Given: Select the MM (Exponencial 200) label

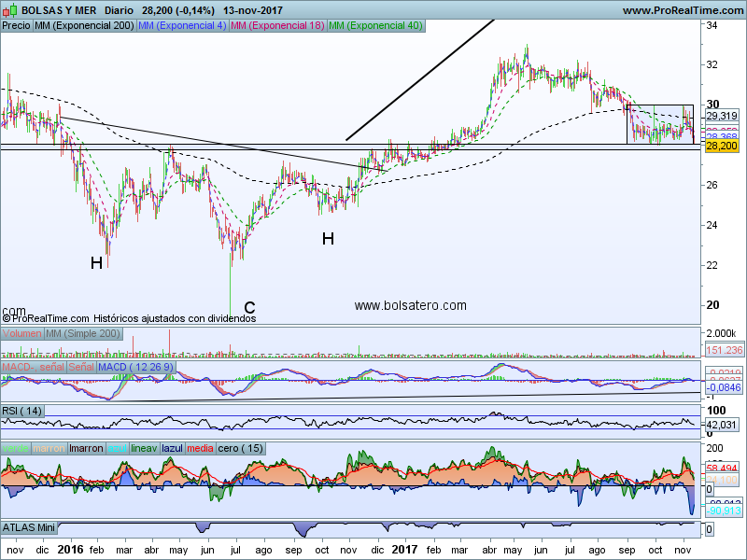Looking at the screenshot, I should pos(84,25).
